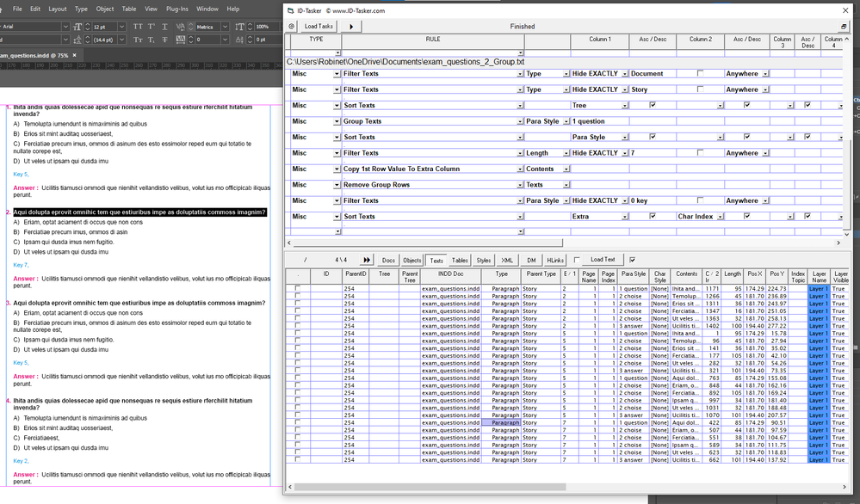
Task: Open the File menu in InDesign
Action: tap(17, 9)
